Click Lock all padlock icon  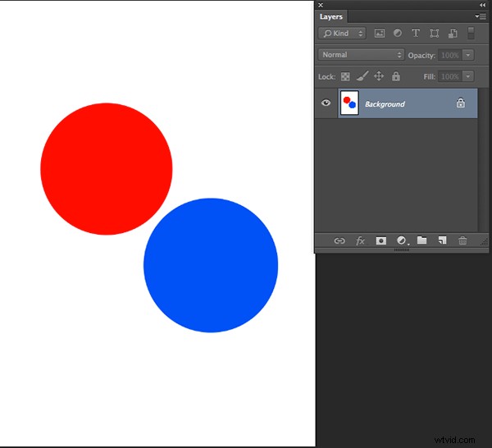click(396, 76)
